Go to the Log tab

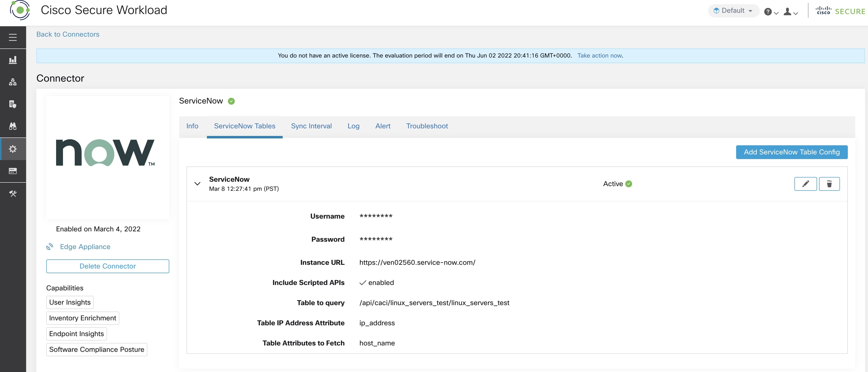(354, 126)
